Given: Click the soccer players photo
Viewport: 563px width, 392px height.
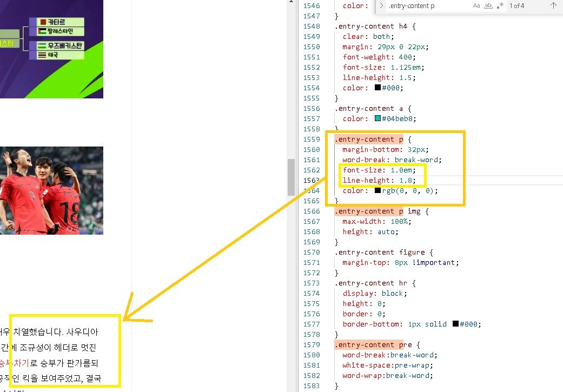Looking at the screenshot, I should click(52, 191).
